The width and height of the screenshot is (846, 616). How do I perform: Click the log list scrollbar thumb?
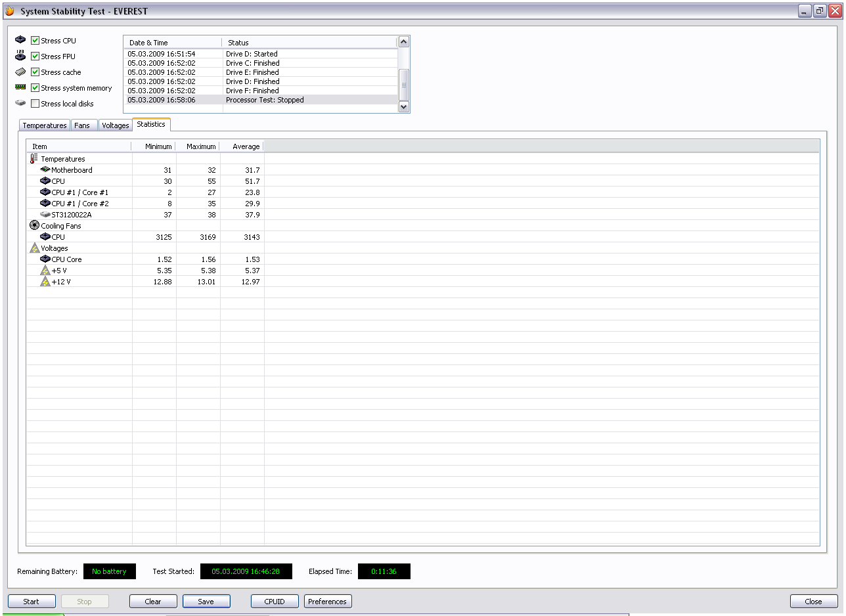point(404,85)
